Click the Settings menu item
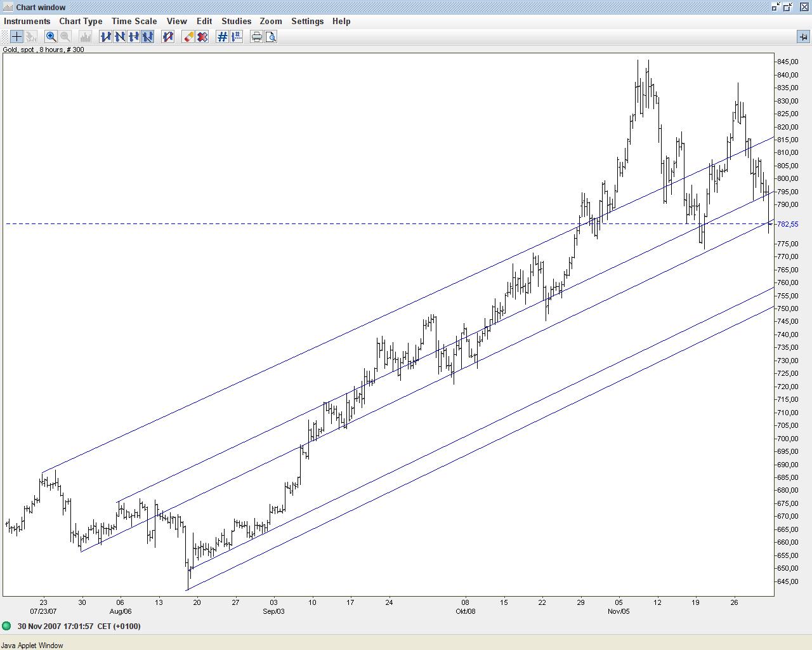 click(307, 21)
